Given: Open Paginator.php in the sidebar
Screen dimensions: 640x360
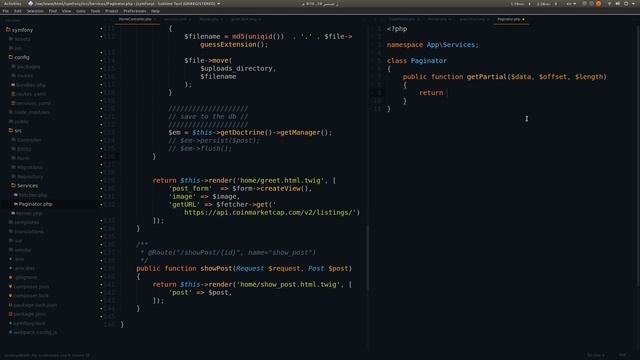Looking at the screenshot, I should point(36,204).
